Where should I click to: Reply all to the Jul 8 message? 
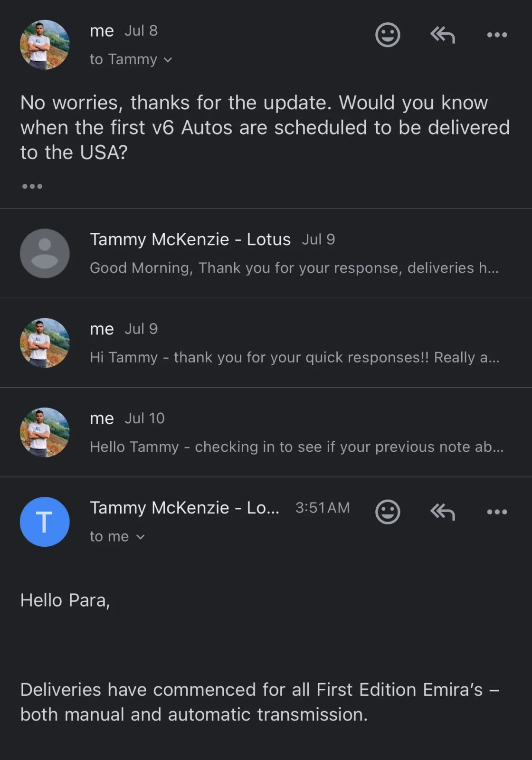click(x=442, y=35)
